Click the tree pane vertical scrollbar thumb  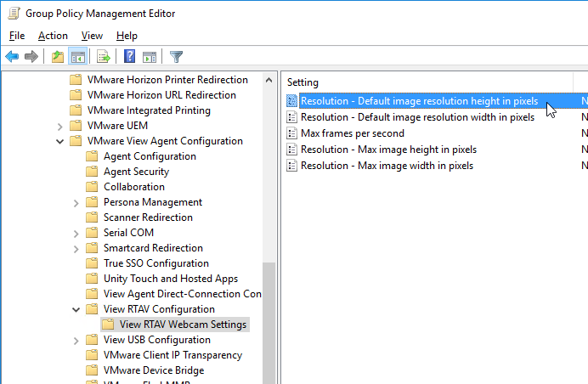tap(269, 323)
